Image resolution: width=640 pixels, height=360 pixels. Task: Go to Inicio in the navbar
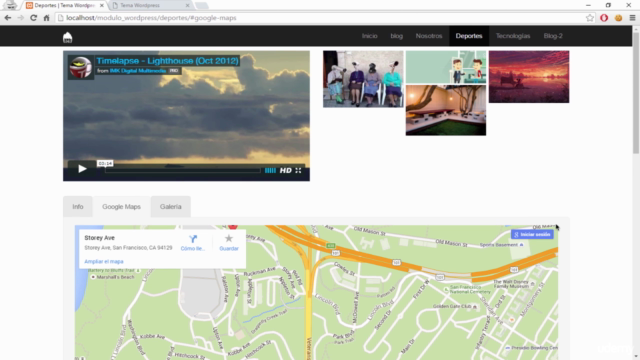(x=369, y=36)
